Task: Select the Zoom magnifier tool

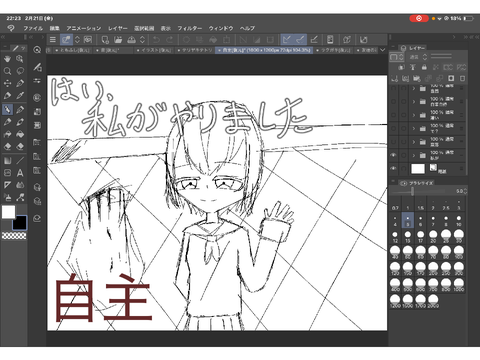Action: [7, 71]
